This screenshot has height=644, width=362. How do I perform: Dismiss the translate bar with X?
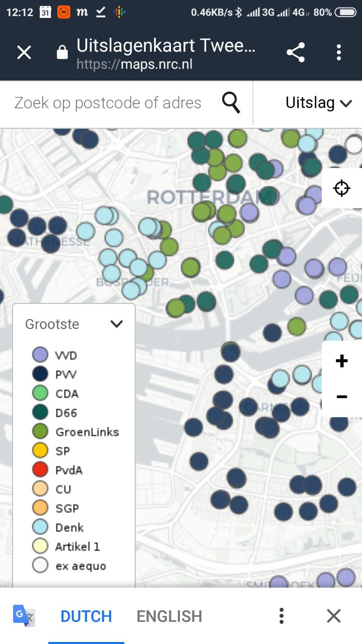pos(334,616)
